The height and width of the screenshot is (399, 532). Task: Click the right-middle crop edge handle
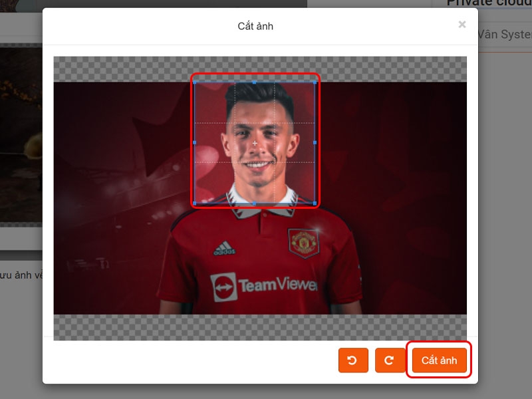pos(315,143)
